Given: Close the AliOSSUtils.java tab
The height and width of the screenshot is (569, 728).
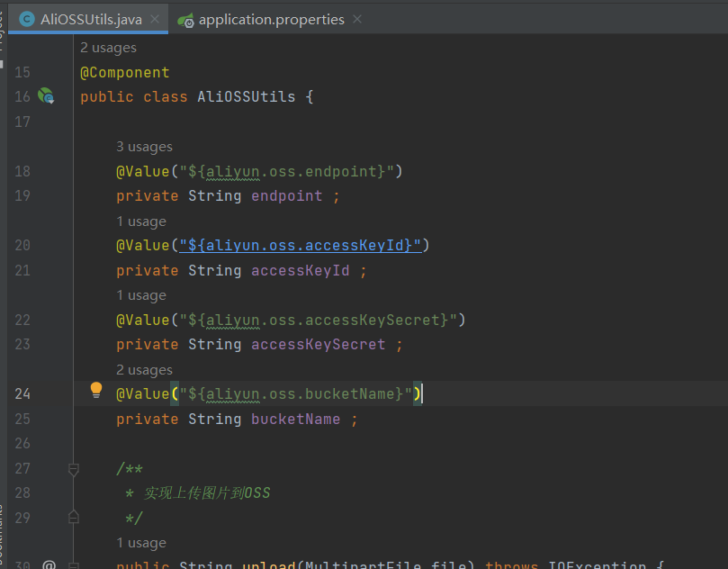Looking at the screenshot, I should pyautogui.click(x=155, y=19).
